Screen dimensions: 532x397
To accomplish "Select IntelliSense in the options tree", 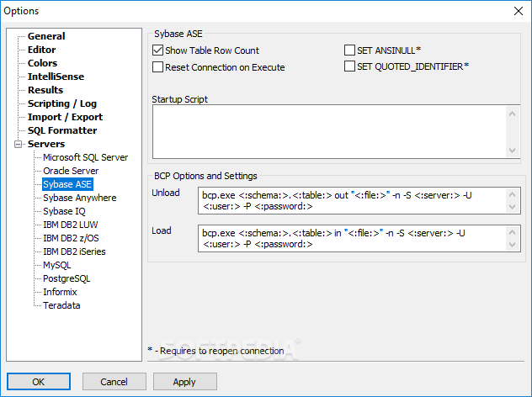I will click(x=56, y=77).
